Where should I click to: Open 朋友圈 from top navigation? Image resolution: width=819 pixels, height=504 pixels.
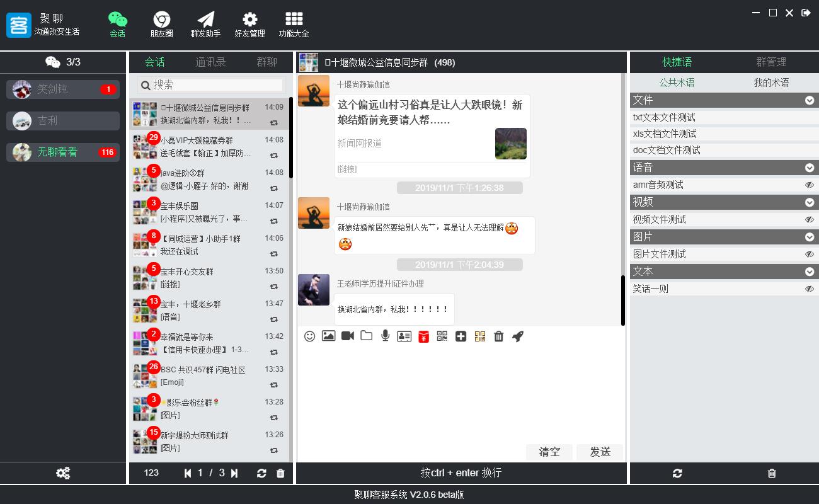[x=161, y=25]
